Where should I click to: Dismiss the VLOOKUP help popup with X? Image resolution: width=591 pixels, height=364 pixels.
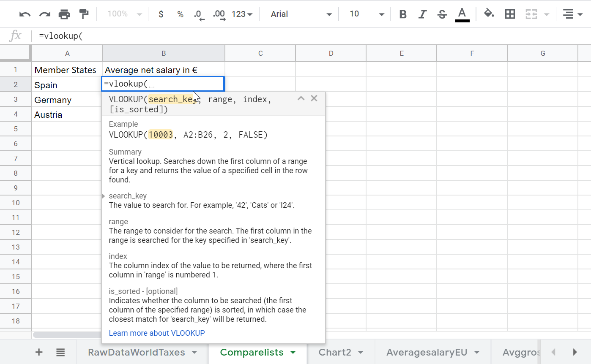click(314, 98)
